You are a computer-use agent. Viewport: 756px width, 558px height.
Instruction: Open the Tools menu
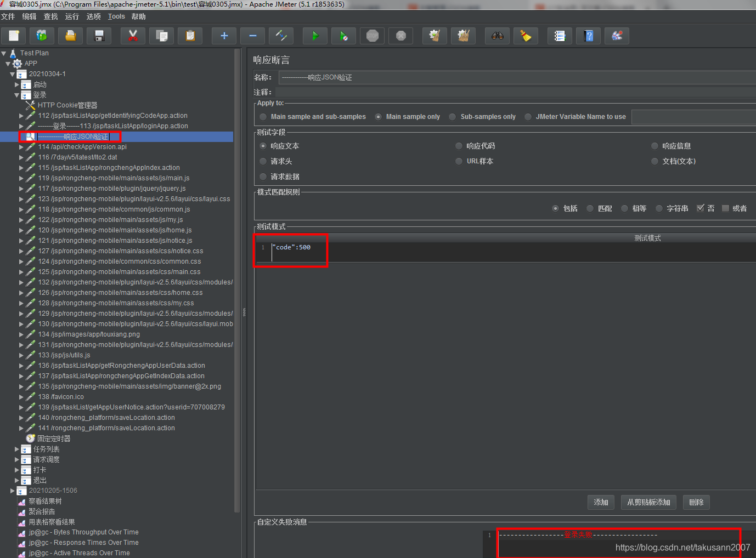(116, 16)
